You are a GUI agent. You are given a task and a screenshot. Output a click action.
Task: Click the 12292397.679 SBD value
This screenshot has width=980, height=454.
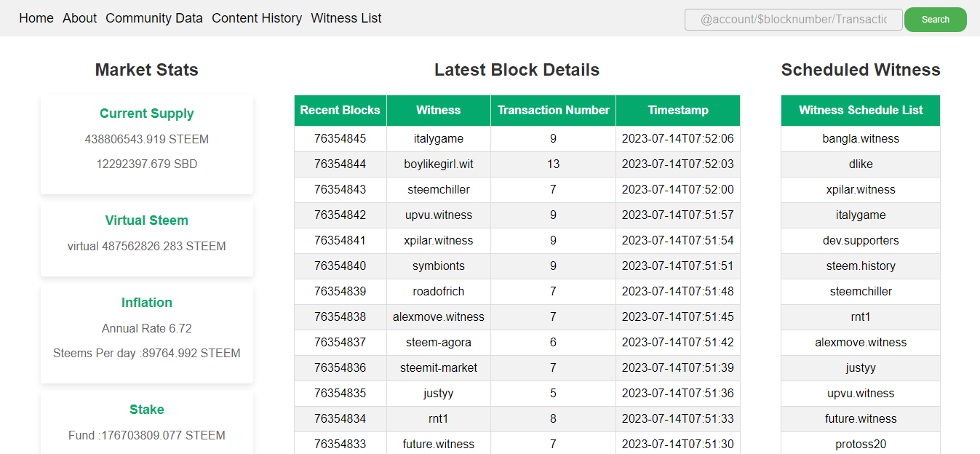[x=147, y=164]
